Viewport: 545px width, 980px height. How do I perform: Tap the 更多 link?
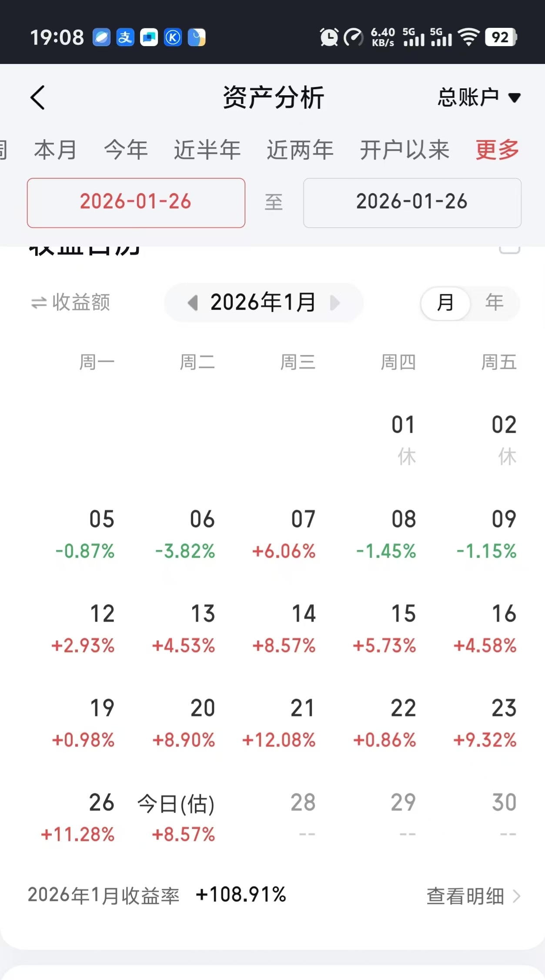tap(497, 150)
